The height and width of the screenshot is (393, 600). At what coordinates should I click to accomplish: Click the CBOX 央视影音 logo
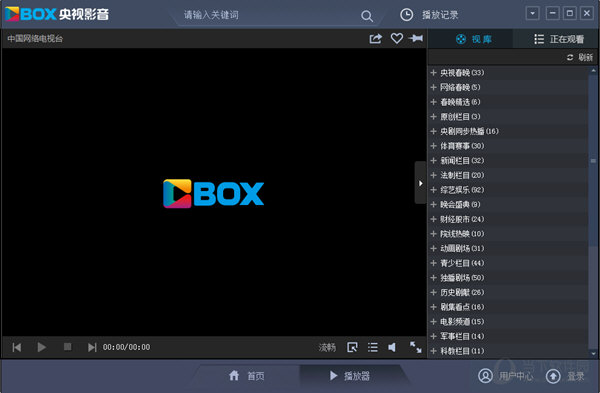(57, 14)
